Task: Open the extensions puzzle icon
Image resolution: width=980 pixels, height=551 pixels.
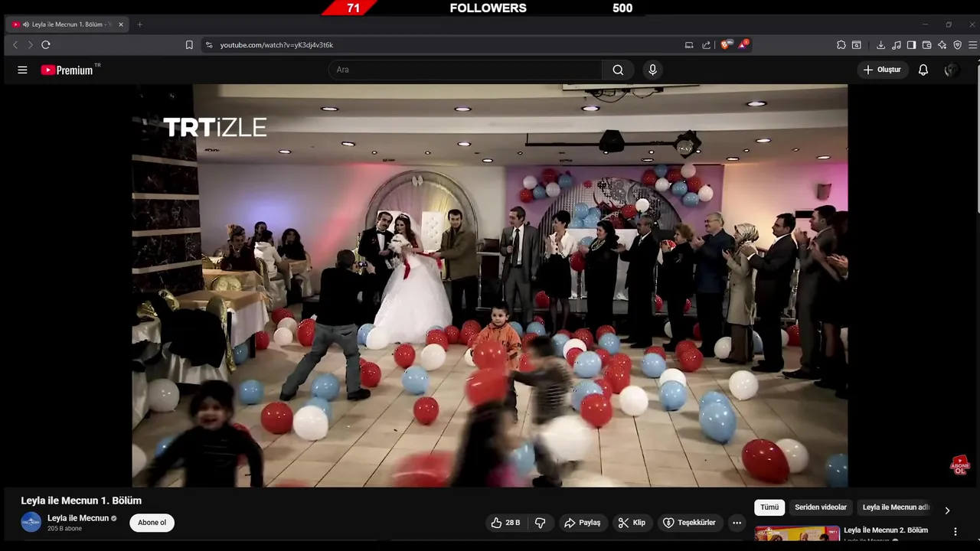Action: (x=841, y=45)
